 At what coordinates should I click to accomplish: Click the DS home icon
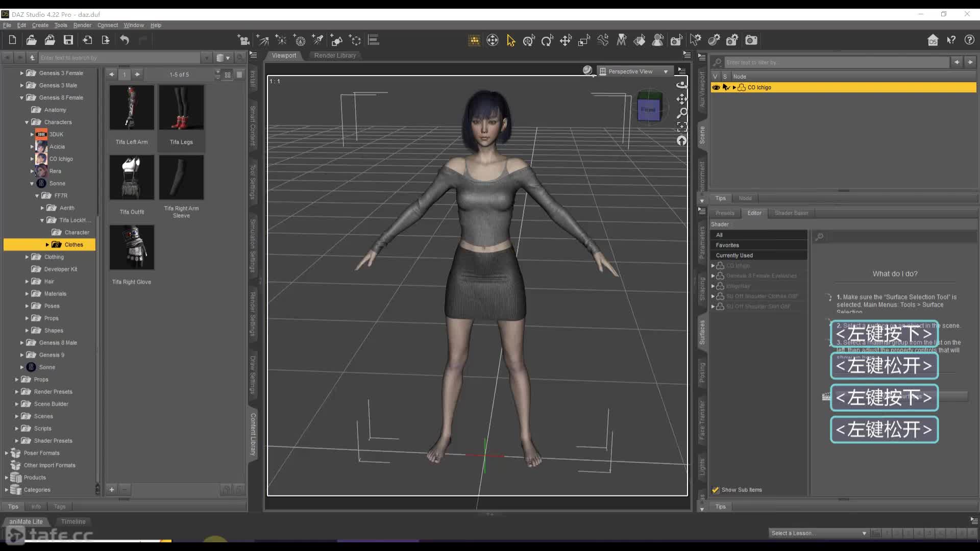(x=933, y=40)
